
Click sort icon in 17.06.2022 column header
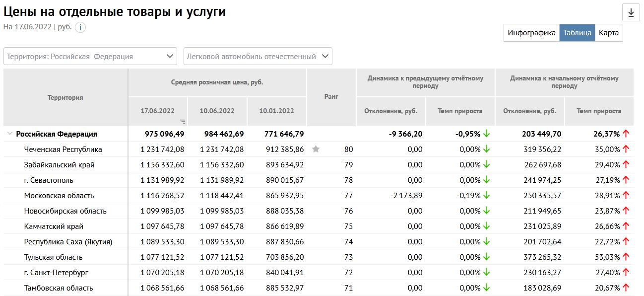click(x=183, y=121)
